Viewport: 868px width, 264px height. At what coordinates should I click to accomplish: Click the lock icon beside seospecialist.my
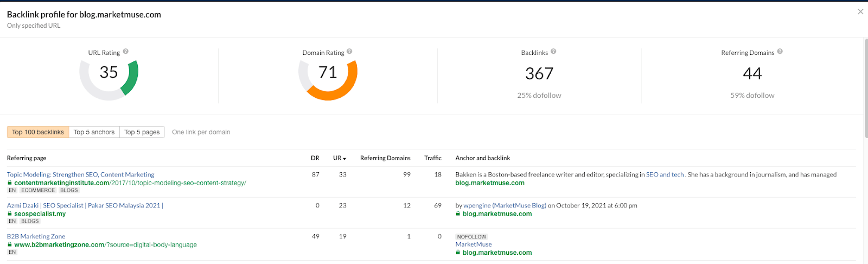tap(10, 214)
